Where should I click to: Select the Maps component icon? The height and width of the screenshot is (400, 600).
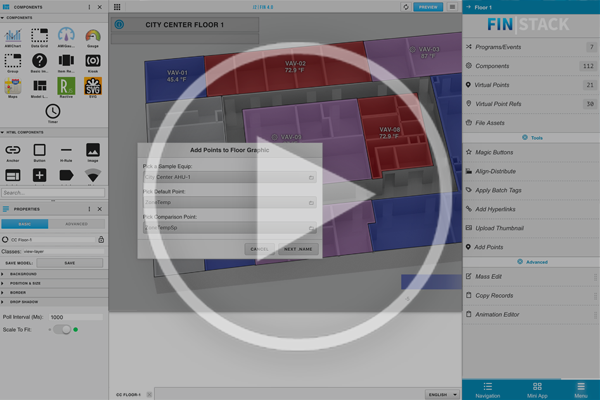[x=13, y=86]
